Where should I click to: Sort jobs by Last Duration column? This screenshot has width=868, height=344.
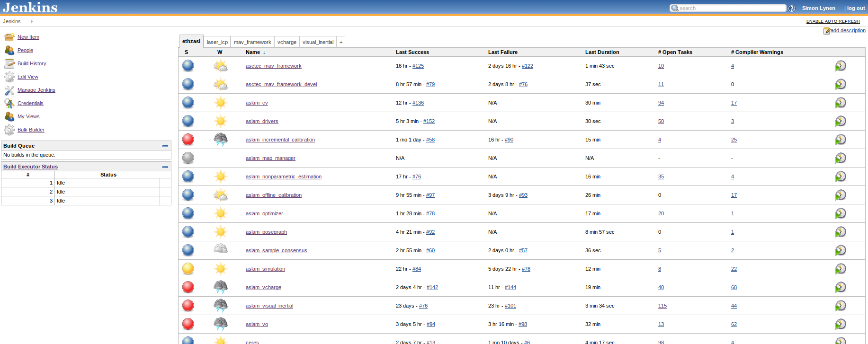602,52
